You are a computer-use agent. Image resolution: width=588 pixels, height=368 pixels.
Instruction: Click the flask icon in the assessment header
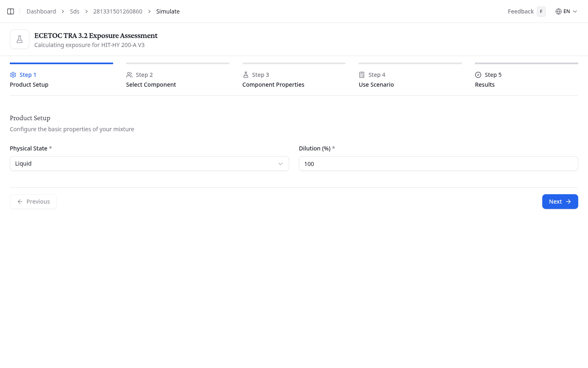pos(20,39)
